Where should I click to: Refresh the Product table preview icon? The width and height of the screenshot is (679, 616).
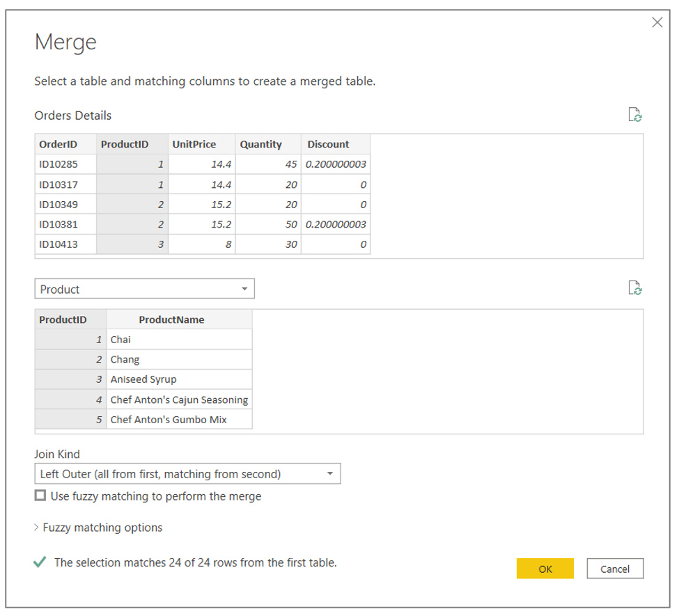(634, 288)
